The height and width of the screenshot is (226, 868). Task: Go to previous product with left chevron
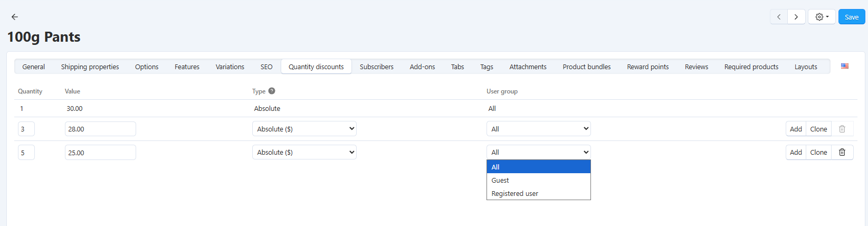779,17
